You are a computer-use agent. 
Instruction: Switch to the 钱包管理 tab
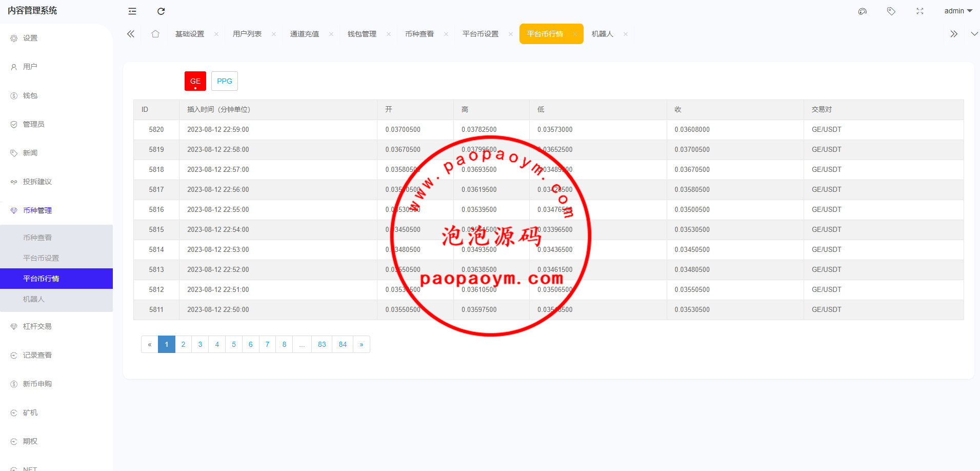click(x=362, y=34)
